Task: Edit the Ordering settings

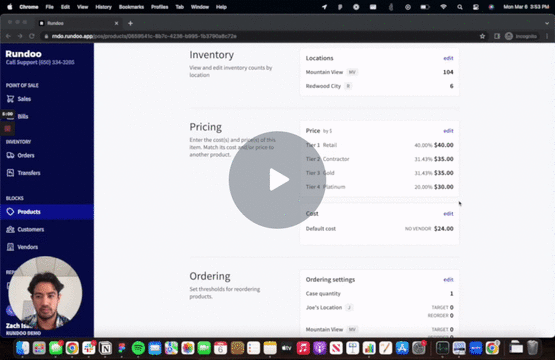Action: pos(448,280)
